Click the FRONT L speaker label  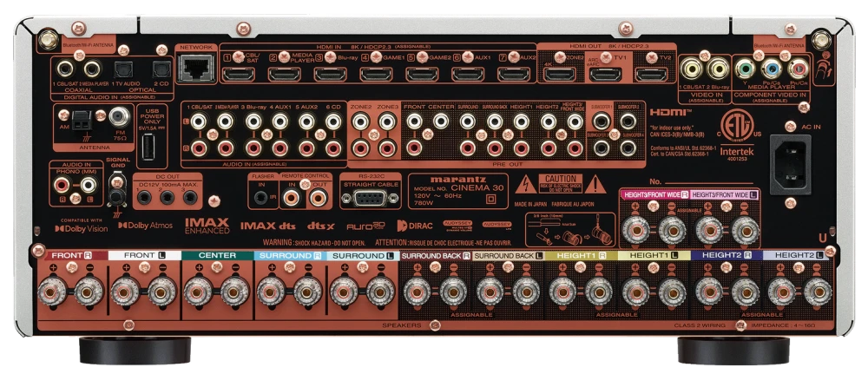(144, 256)
